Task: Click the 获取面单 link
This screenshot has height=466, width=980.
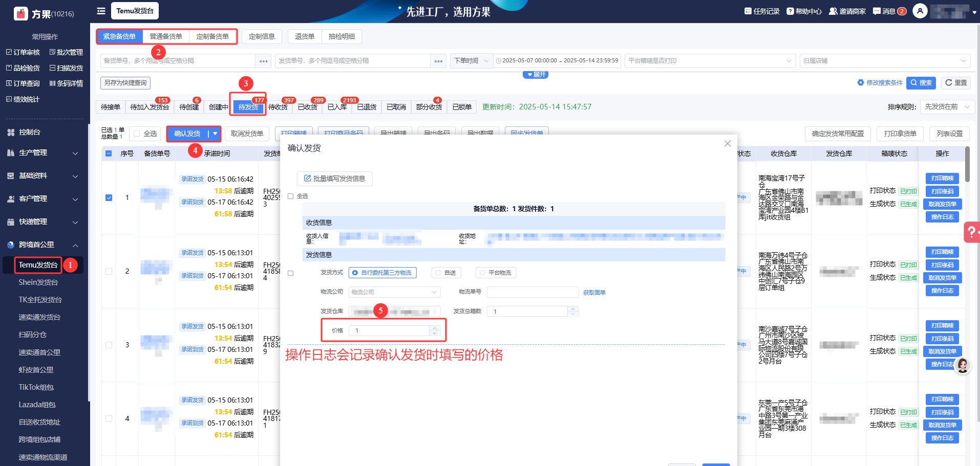Action: tap(594, 293)
